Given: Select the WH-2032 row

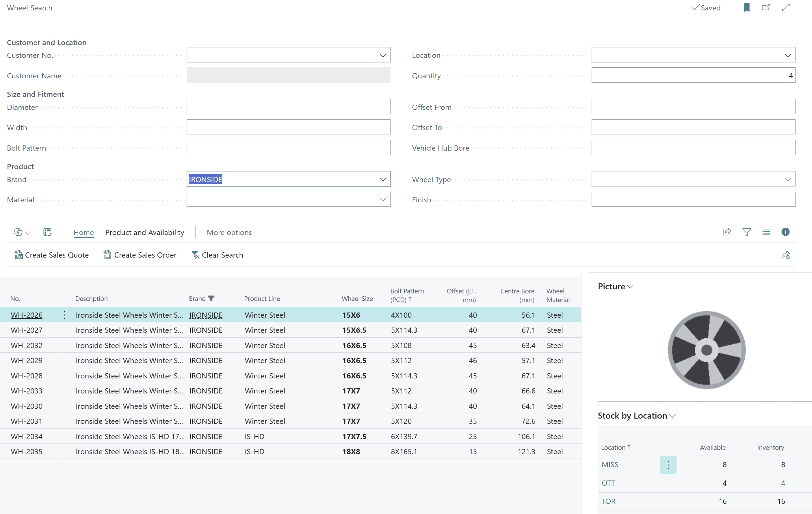Looking at the screenshot, I should [290, 345].
